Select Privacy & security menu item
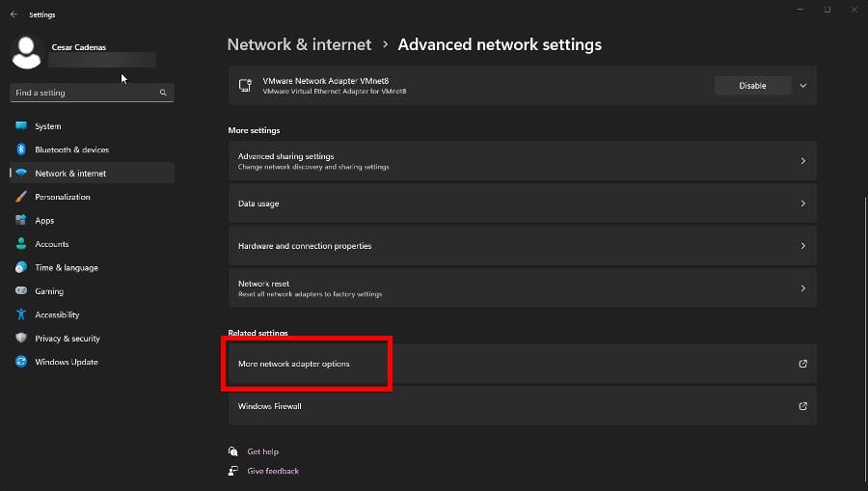Image resolution: width=868 pixels, height=491 pixels. 68,339
